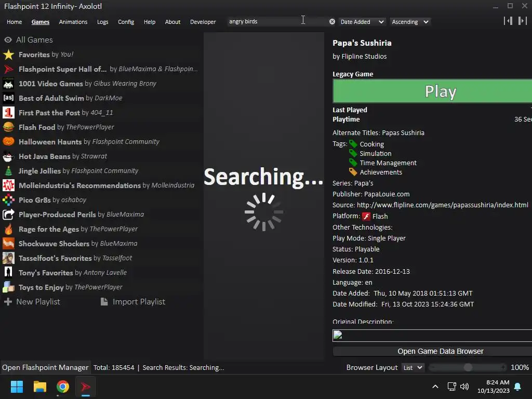
Task: Click the Tasselfoot's Favorites portrait icon
Action: 8,258
